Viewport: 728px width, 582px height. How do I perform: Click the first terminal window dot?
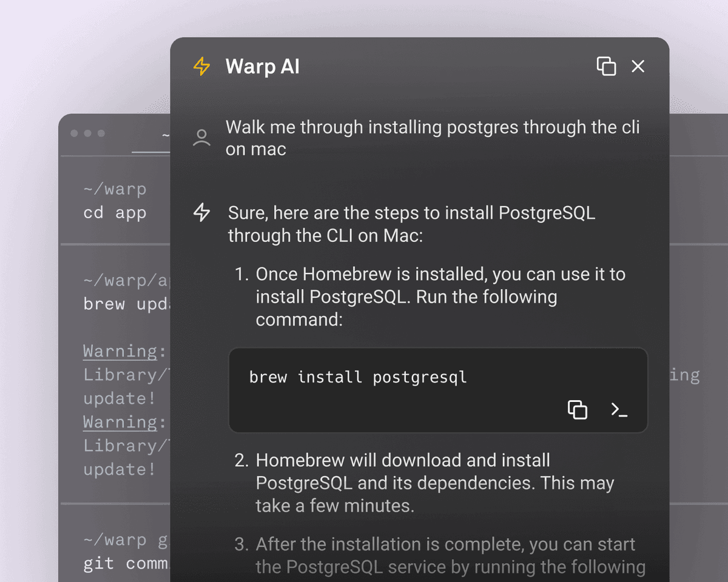pos(74,133)
